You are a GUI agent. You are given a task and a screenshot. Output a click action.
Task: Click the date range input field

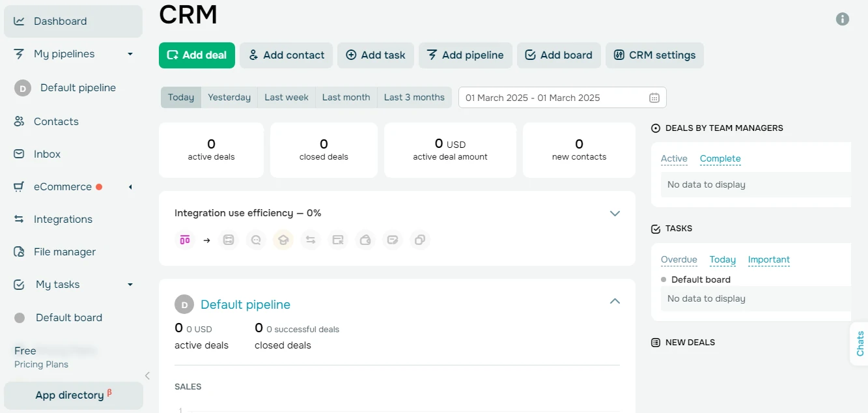click(563, 98)
